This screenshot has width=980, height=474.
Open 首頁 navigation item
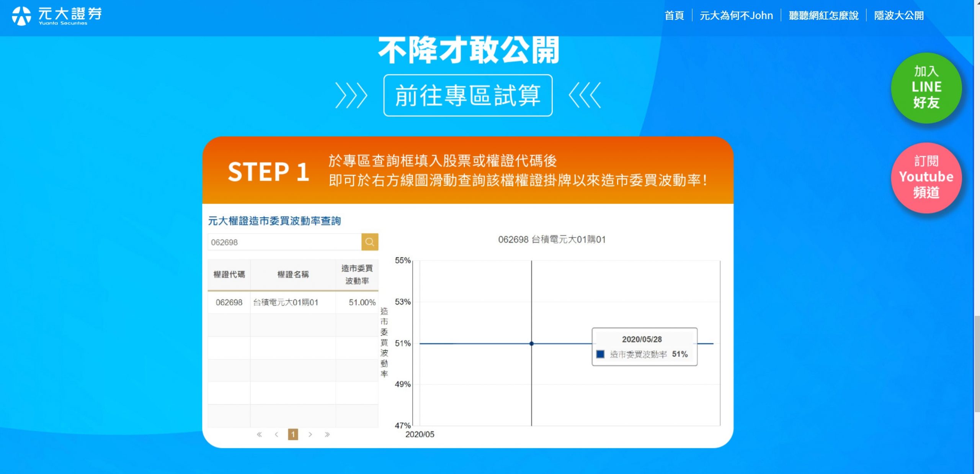coord(674,15)
